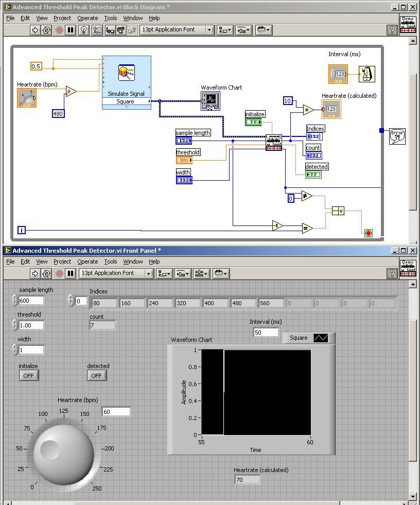
Task: Open Project menu in front panel window
Action: (x=62, y=262)
